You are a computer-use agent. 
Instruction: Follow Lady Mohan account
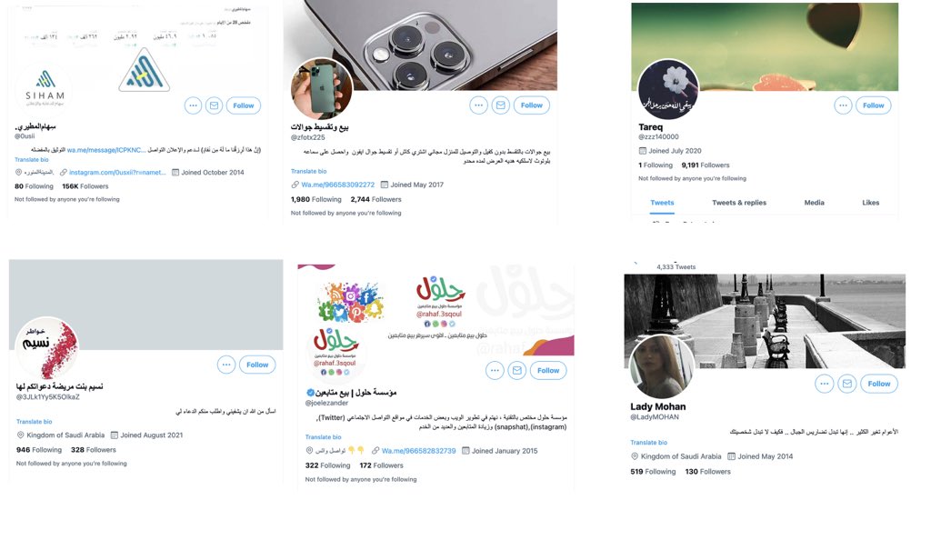coord(879,384)
